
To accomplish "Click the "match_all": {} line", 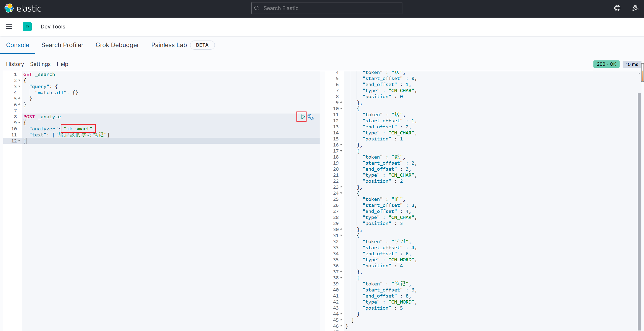I will (57, 93).
